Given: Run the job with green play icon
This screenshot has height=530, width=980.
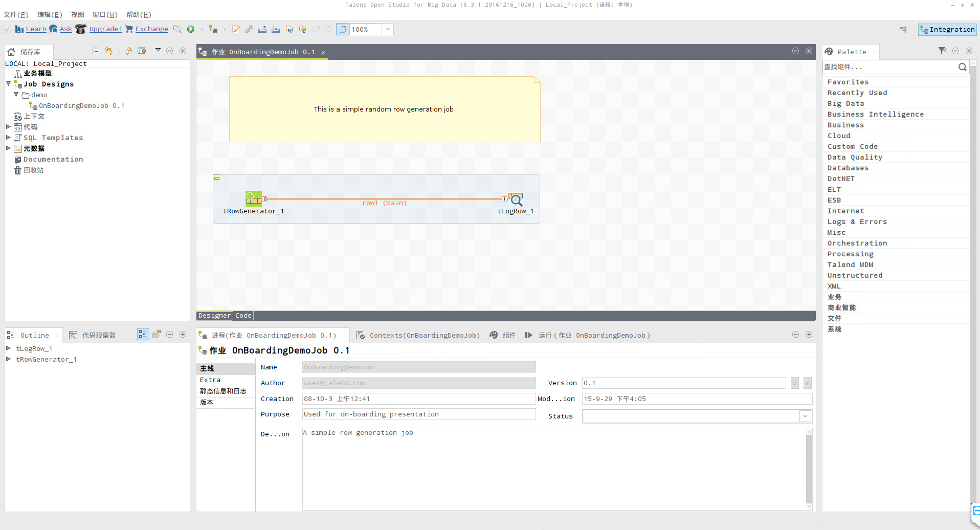Looking at the screenshot, I should 191,29.
